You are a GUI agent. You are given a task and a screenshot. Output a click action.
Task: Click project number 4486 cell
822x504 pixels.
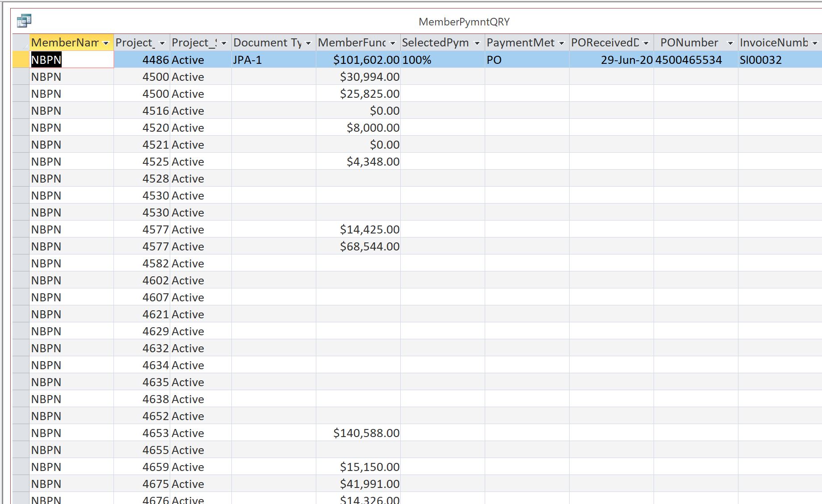[142, 60]
